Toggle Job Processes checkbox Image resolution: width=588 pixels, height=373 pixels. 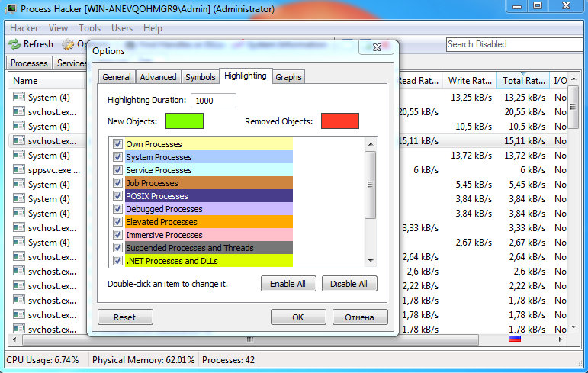(x=117, y=183)
